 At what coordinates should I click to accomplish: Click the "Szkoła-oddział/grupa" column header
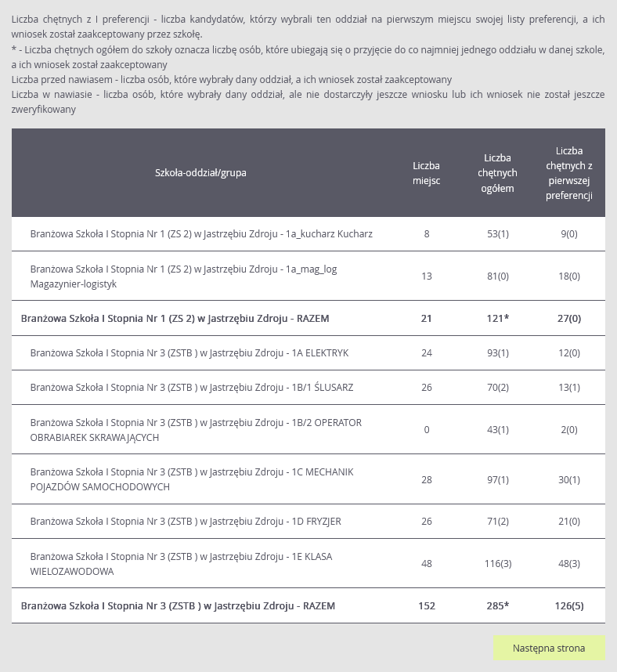[200, 173]
